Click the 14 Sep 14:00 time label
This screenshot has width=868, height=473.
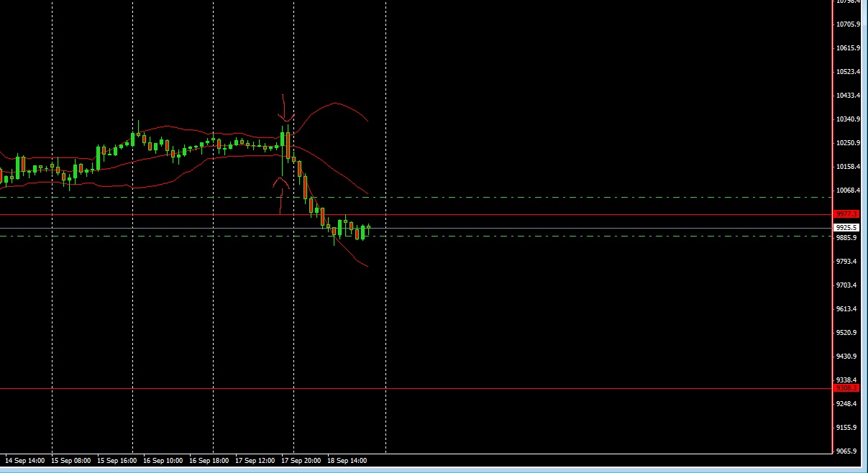[24, 460]
